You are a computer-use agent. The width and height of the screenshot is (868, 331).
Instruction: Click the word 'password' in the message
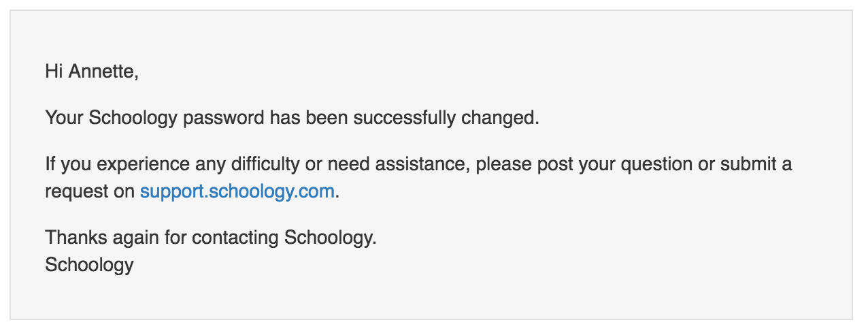(x=224, y=119)
